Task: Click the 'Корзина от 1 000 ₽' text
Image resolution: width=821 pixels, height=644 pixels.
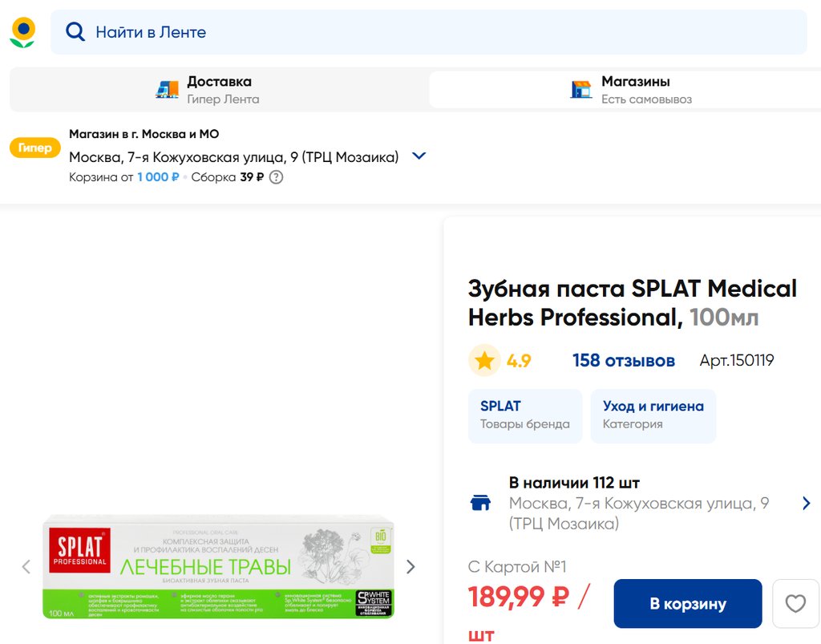Action: [124, 177]
